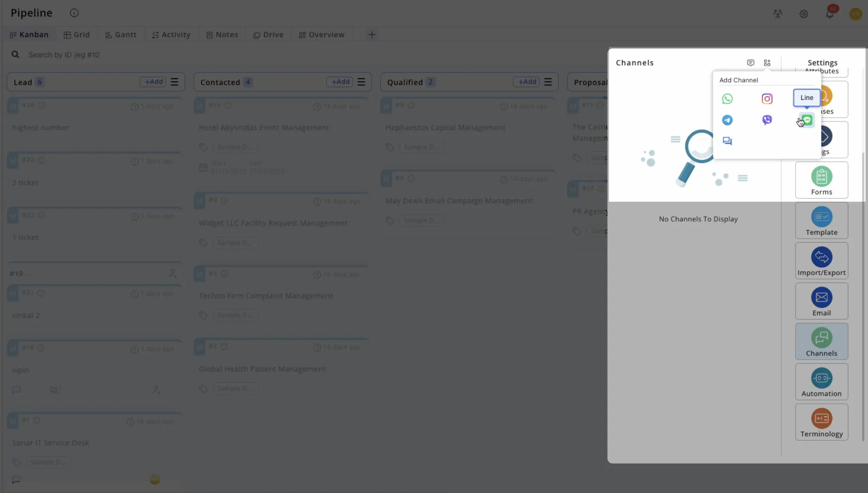Open Template settings
The width and height of the screenshot is (868, 493).
[x=821, y=220]
